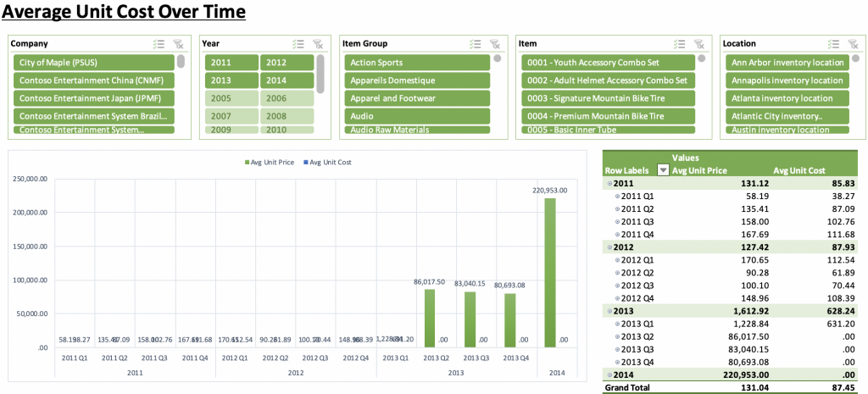
Task: Open the Row Labels filter dropdown
Action: click(664, 170)
